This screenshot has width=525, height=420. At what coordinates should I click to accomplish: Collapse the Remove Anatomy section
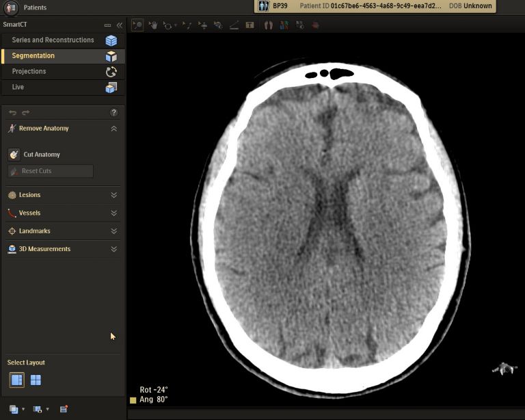pyautogui.click(x=114, y=129)
